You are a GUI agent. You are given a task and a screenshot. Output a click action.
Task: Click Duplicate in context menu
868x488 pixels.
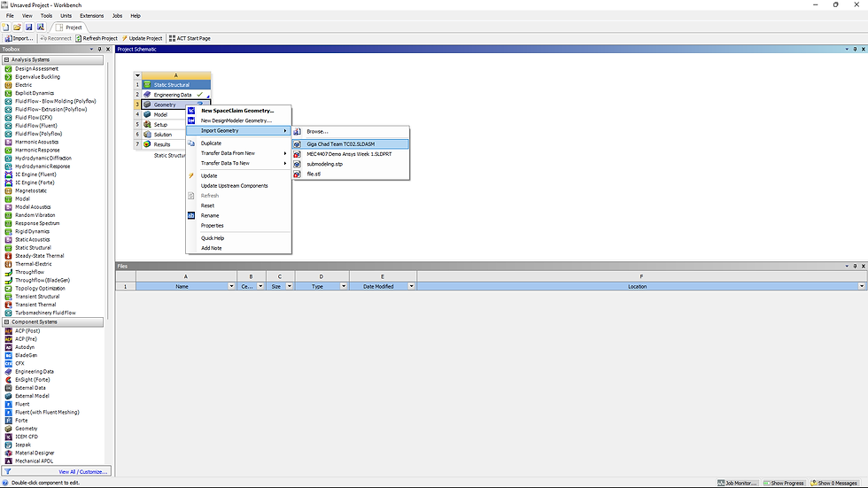[238, 143]
